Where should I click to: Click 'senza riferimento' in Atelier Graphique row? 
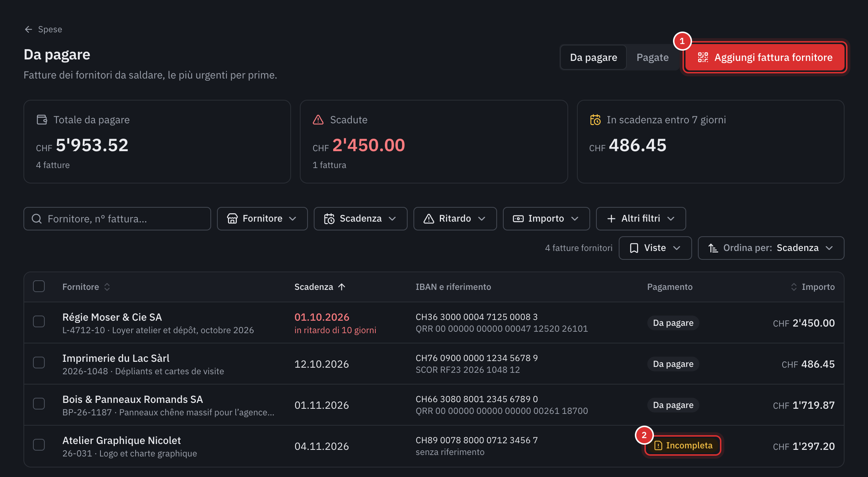click(x=450, y=452)
